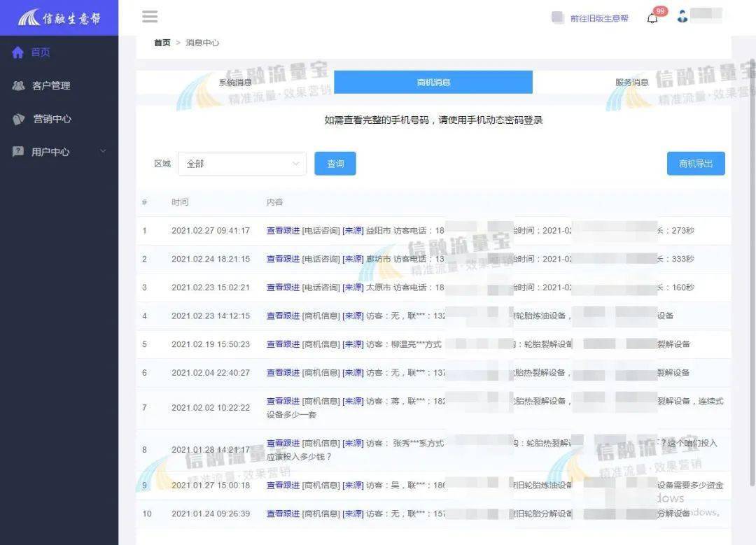Click [来源] link in row 5

(353, 344)
